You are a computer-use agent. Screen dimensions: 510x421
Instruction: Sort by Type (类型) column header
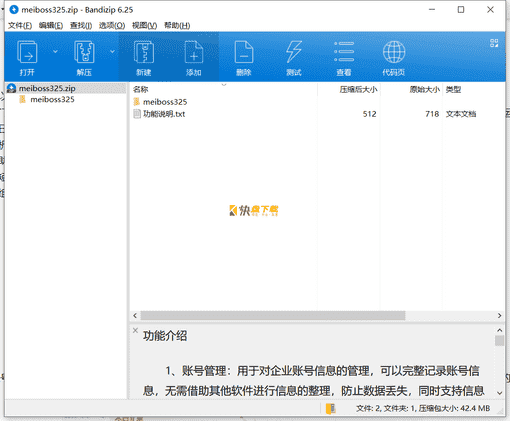point(453,89)
